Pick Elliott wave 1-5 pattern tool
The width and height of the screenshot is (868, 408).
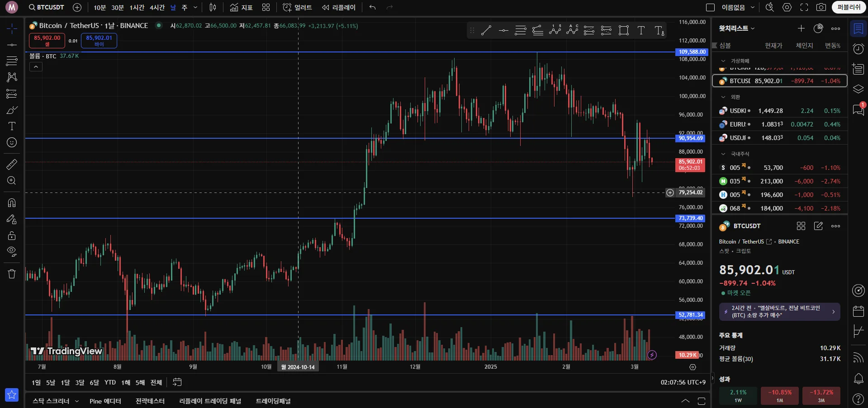coord(555,31)
